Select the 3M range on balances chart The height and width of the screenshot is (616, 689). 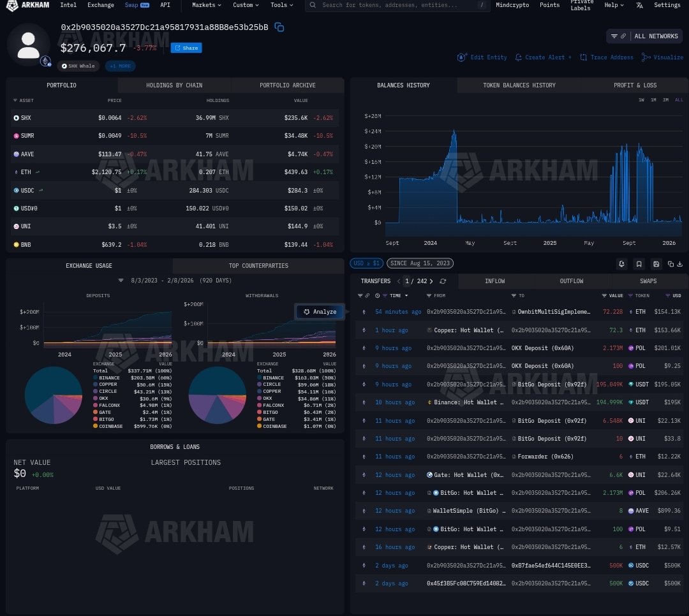tap(665, 100)
